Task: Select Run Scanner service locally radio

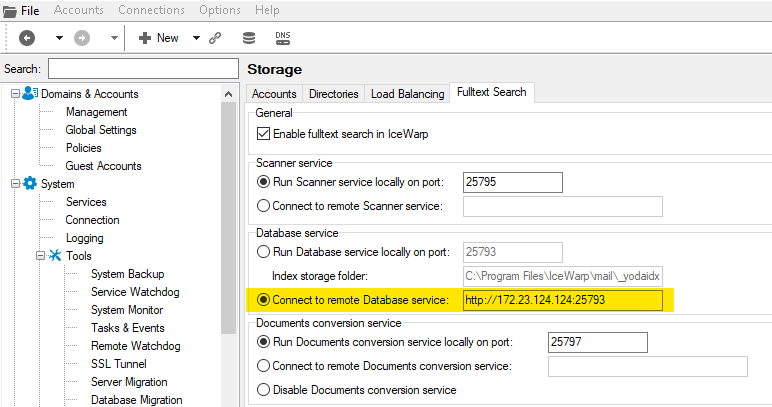Action: point(263,182)
